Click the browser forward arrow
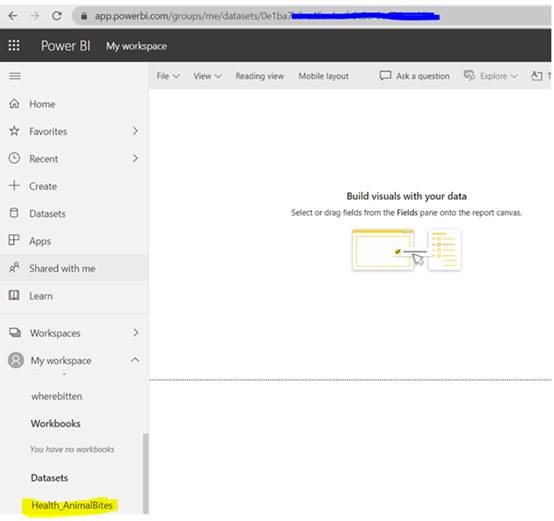 35,16
